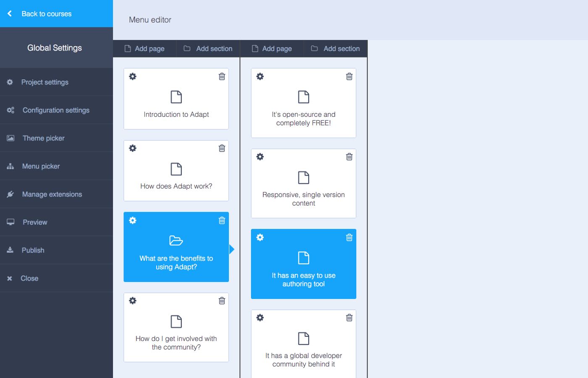Select 'It has an easy to use authoring tool' text
588x378 pixels.
coord(304,280)
